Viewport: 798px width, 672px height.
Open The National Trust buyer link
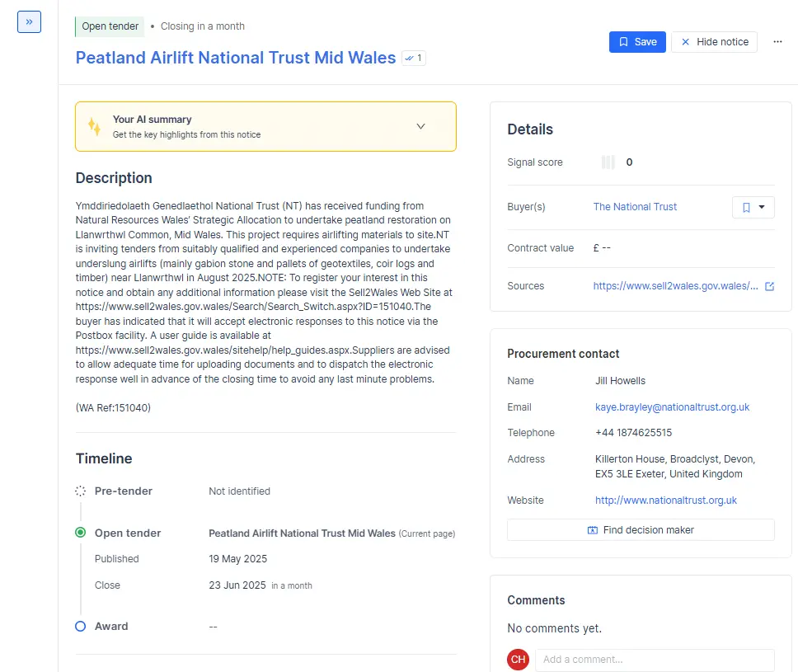(635, 207)
